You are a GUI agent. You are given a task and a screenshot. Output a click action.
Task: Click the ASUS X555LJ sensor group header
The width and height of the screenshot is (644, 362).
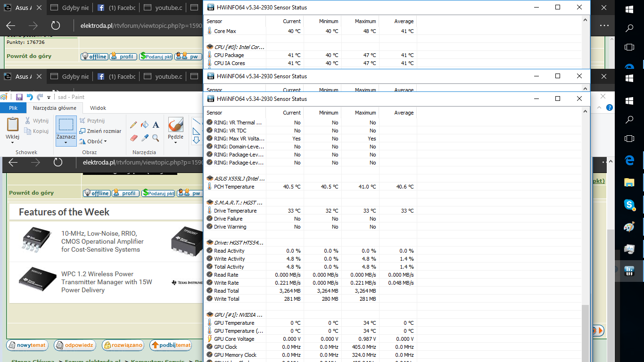pos(236,179)
